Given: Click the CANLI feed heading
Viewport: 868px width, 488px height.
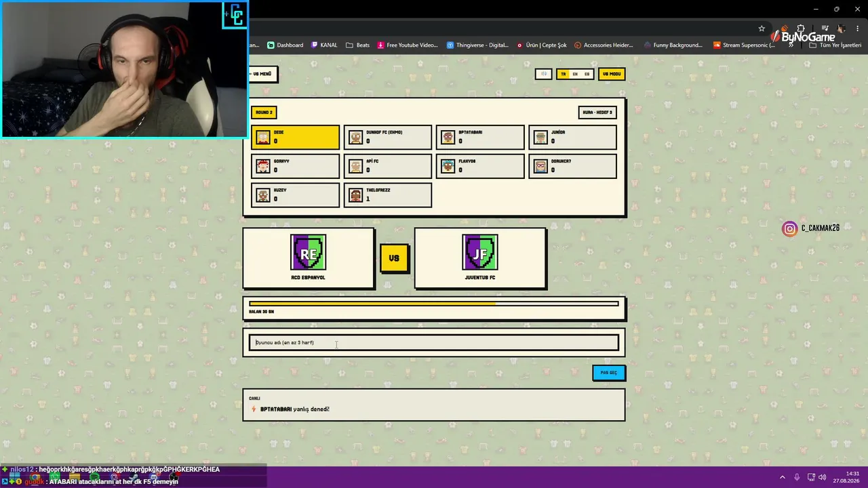Looking at the screenshot, I should (x=254, y=399).
